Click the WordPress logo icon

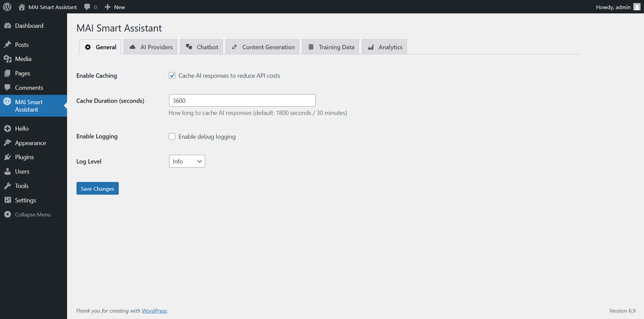click(7, 7)
